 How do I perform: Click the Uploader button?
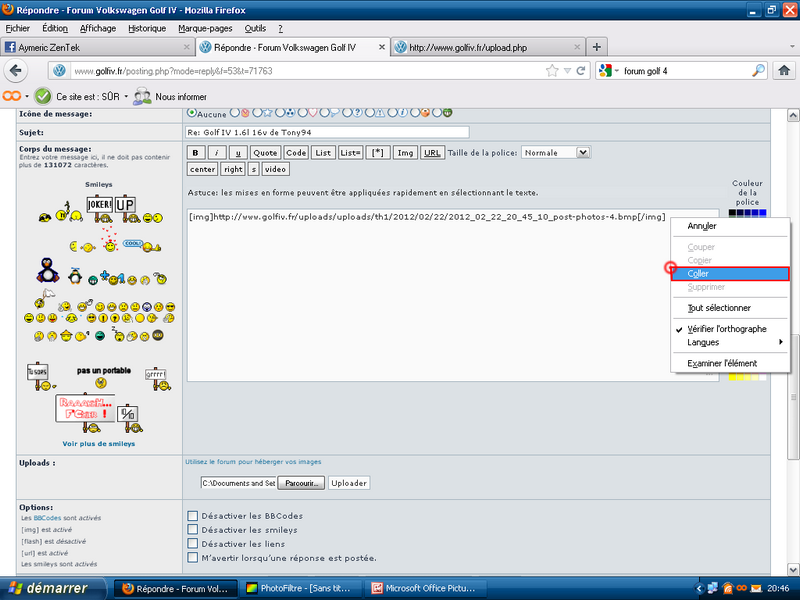pos(349,483)
